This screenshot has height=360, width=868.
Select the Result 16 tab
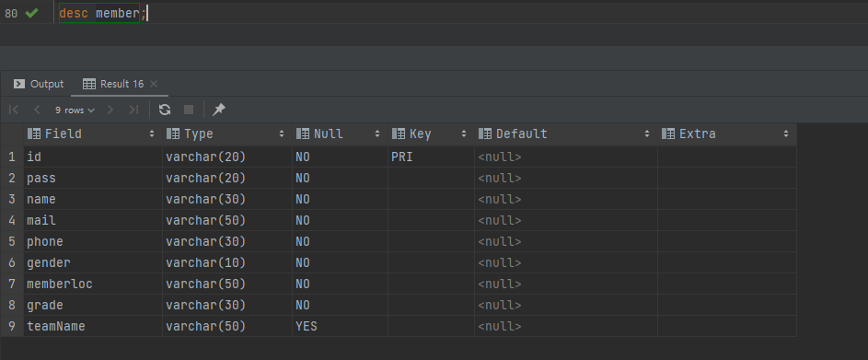coord(113,84)
